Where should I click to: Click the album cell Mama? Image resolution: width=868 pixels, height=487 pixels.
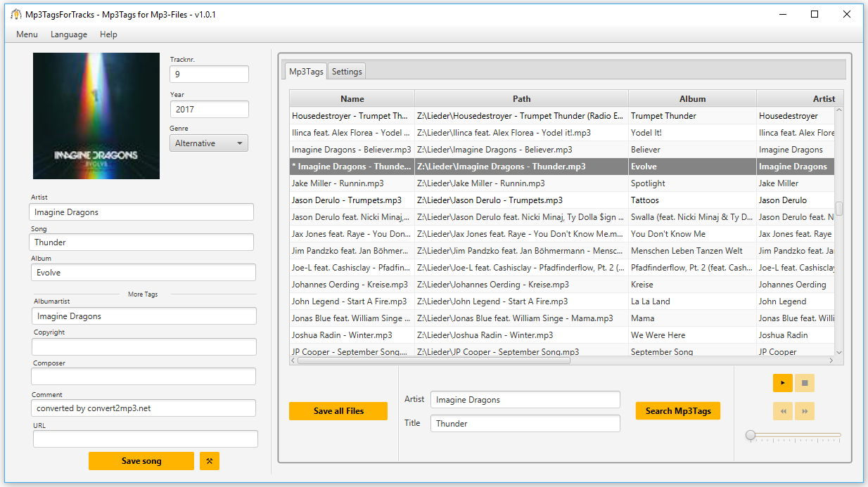point(693,318)
